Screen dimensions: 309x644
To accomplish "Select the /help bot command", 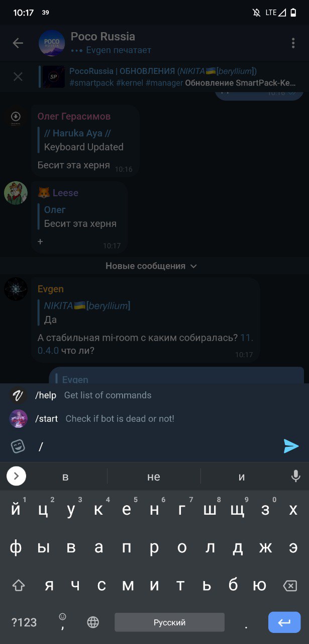I will click(154, 395).
